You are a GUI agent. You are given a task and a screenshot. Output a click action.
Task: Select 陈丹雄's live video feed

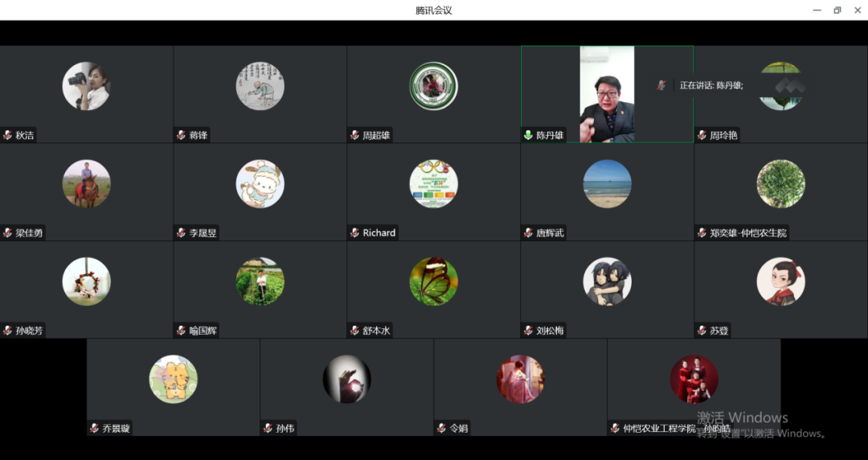tap(607, 94)
